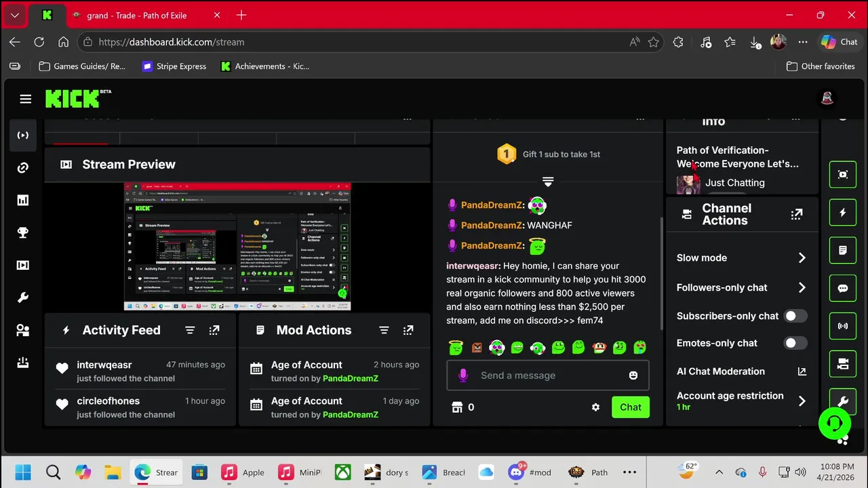Open Other favorites folder
This screenshot has width=868, height=488.
point(821,66)
